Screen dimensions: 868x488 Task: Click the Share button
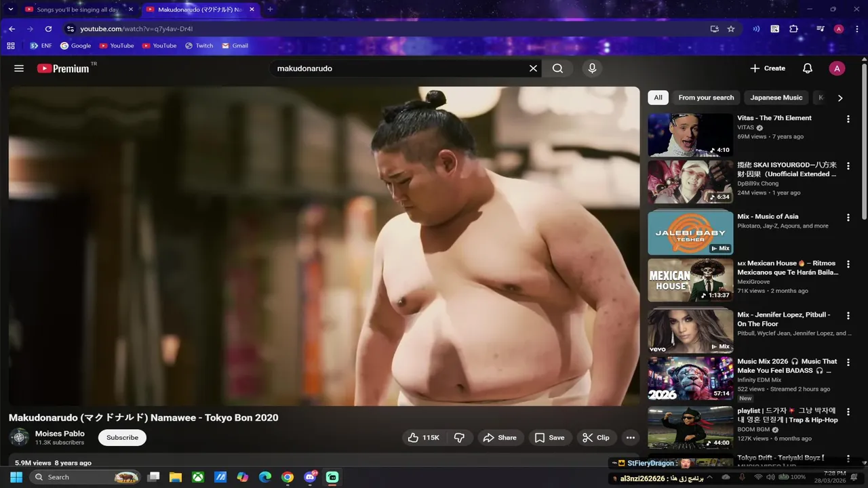click(500, 438)
